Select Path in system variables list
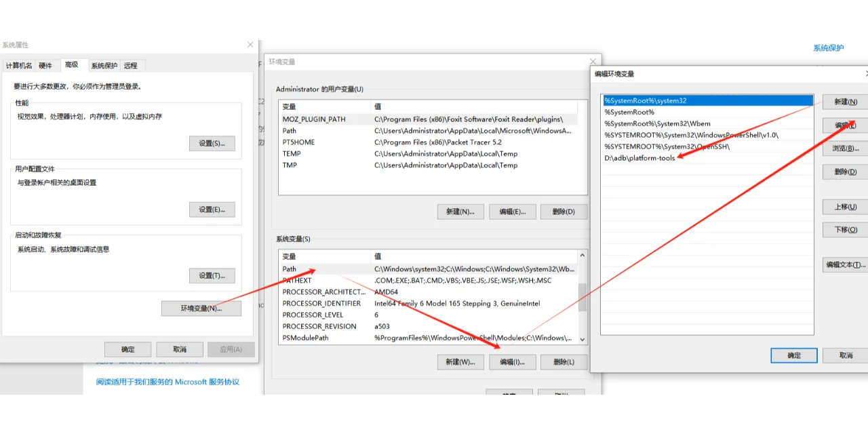The height and width of the screenshot is (434, 868). [428, 269]
